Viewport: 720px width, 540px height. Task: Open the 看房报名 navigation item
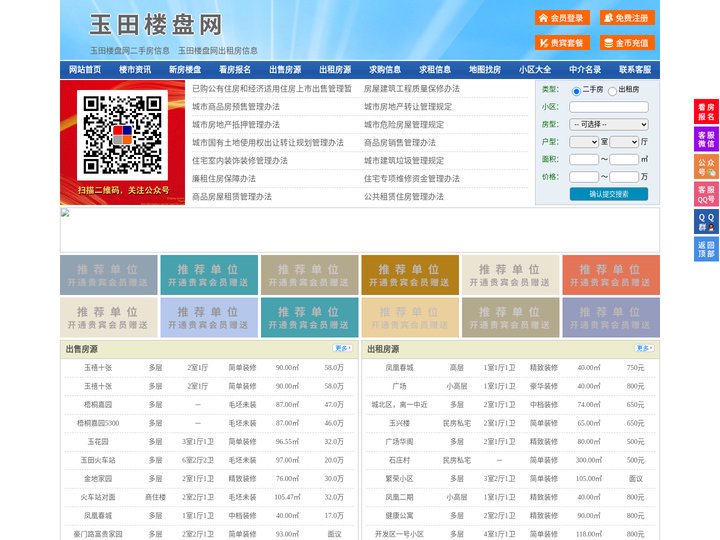[x=235, y=70]
